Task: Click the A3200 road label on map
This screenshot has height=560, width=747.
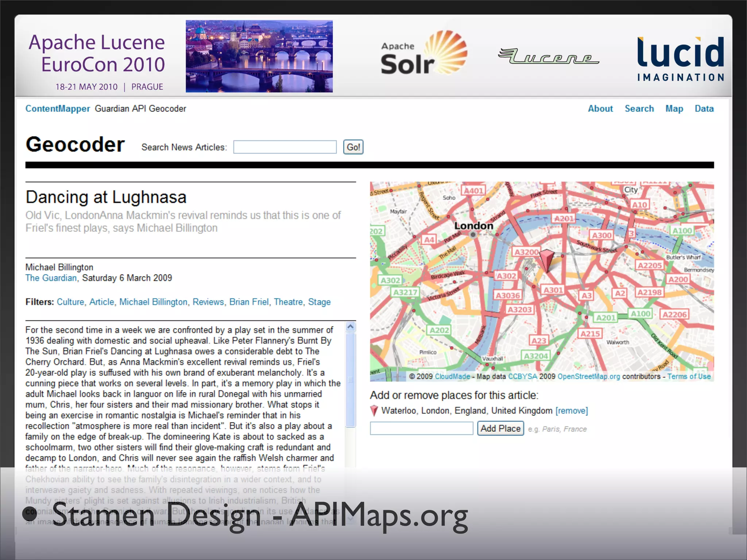Action: coord(526,252)
